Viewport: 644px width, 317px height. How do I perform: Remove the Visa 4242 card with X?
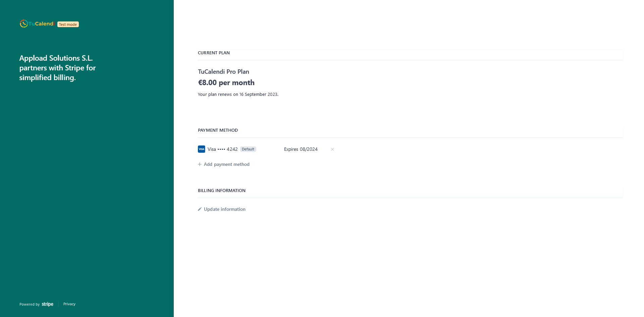tap(332, 149)
